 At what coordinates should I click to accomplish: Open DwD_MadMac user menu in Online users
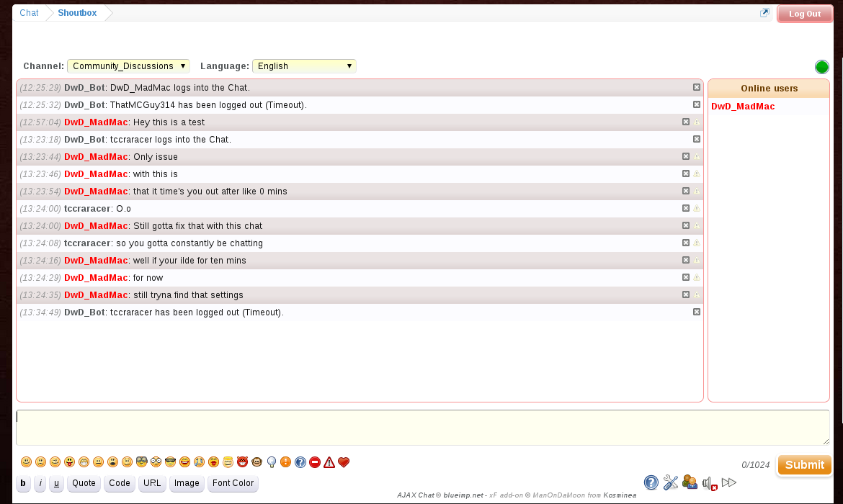(743, 107)
